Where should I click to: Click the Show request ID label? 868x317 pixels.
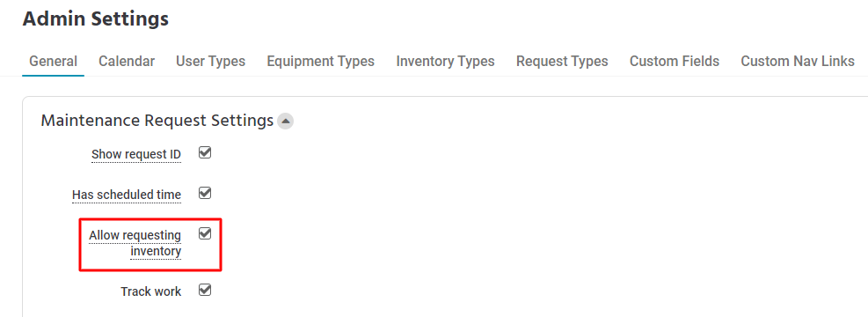(x=136, y=154)
